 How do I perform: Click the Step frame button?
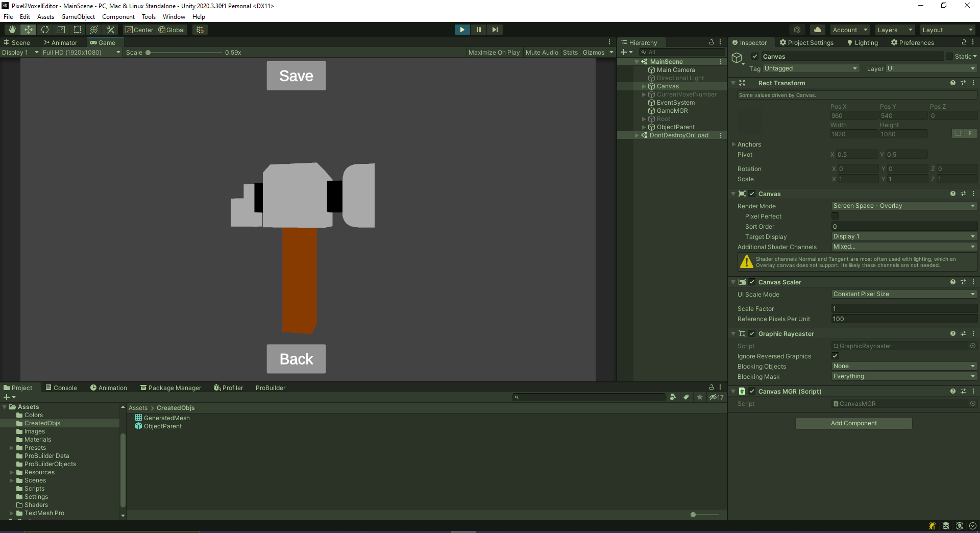495,30
